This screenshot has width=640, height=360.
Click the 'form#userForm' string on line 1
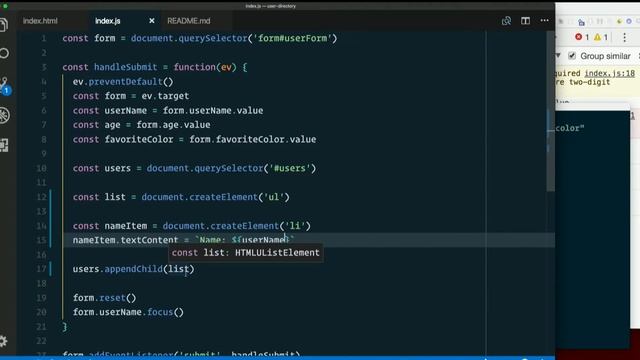pyautogui.click(x=292, y=38)
